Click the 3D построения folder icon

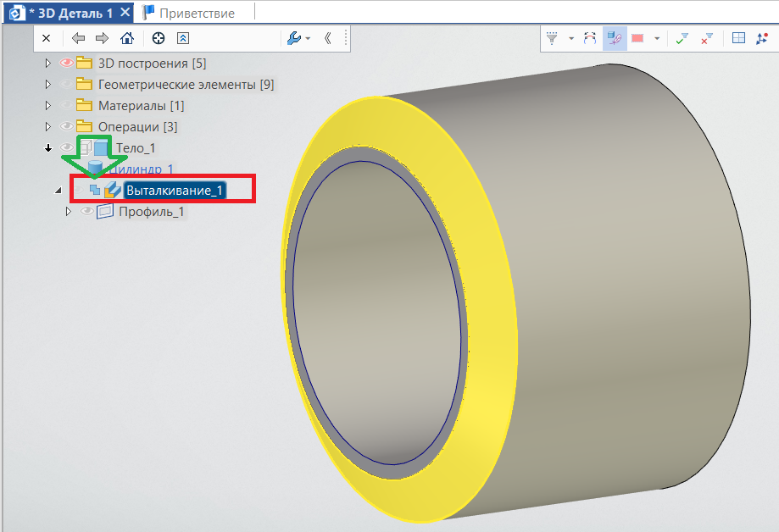coord(84,63)
